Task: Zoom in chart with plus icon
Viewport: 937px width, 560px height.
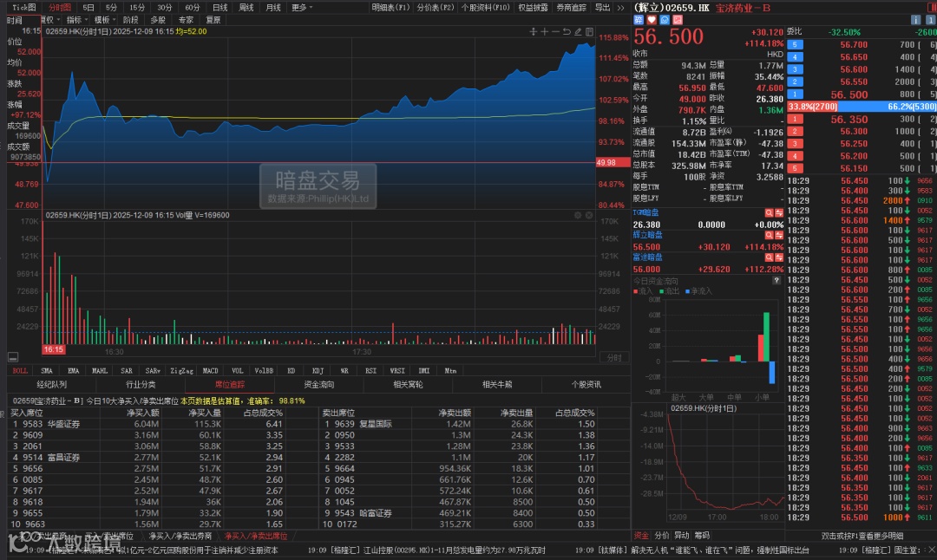Action: pyautogui.click(x=544, y=32)
